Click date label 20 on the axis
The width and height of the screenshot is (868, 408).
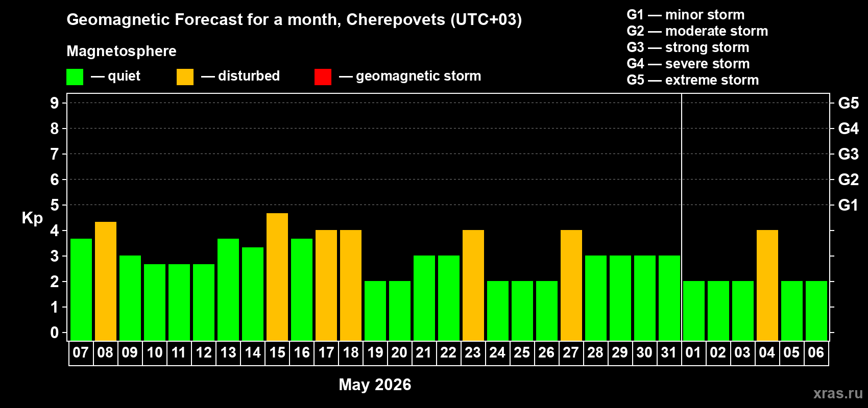point(399,353)
